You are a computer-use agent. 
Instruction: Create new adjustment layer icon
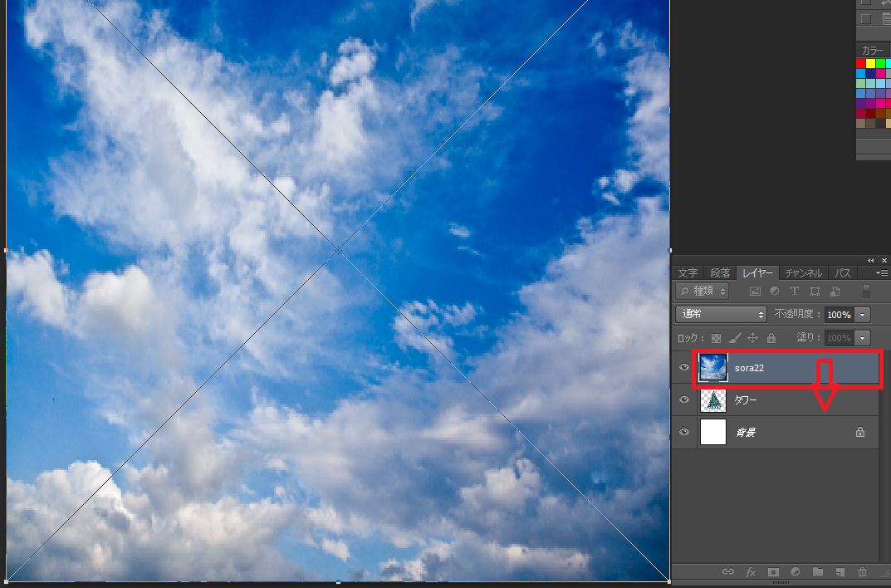tap(796, 572)
